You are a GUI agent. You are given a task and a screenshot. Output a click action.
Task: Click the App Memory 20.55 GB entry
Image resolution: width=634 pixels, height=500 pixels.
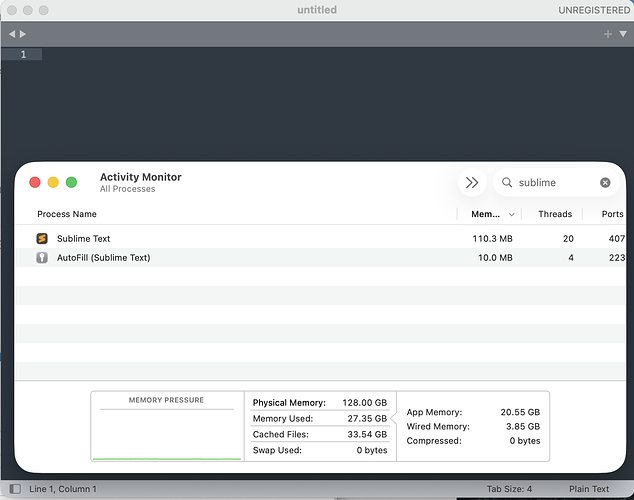(473, 412)
